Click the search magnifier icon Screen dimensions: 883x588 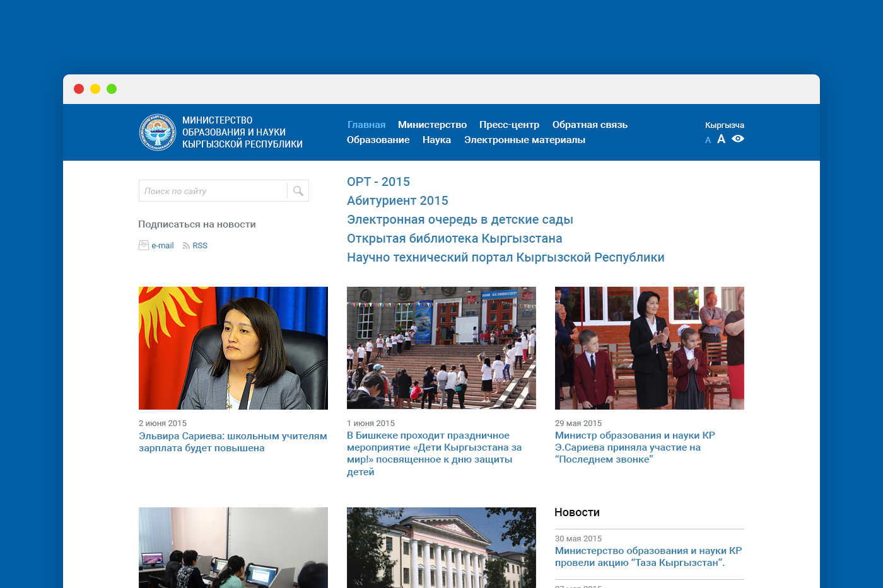[x=298, y=191]
